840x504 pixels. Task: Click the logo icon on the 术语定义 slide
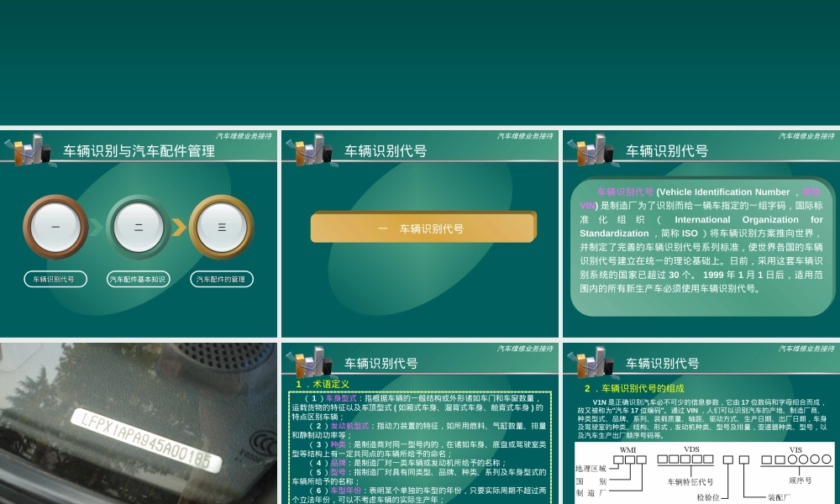312,363
